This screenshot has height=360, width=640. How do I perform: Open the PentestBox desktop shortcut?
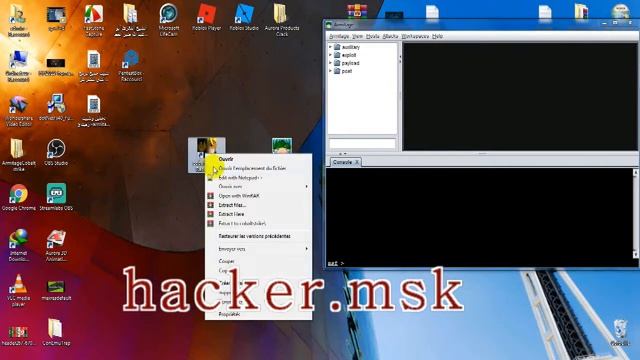click(x=131, y=65)
